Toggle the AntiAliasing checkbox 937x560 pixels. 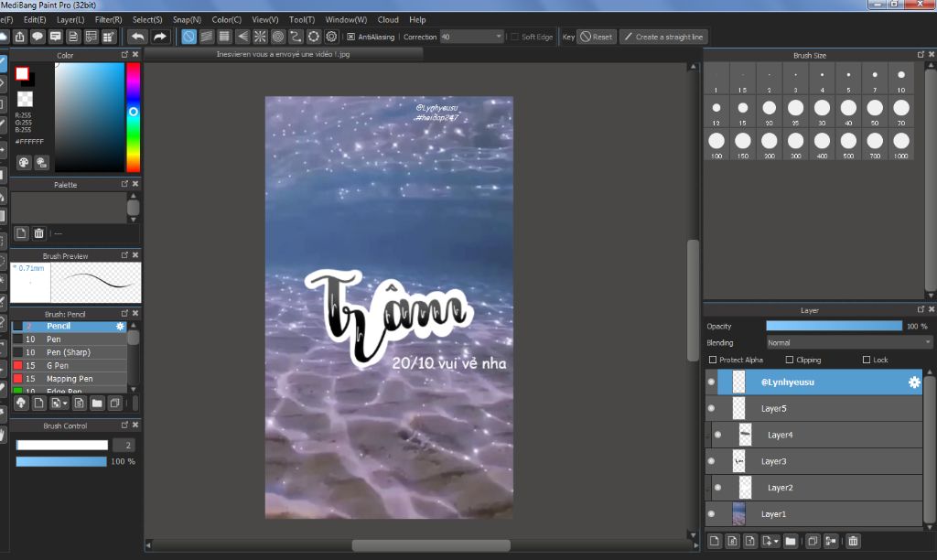click(x=350, y=37)
